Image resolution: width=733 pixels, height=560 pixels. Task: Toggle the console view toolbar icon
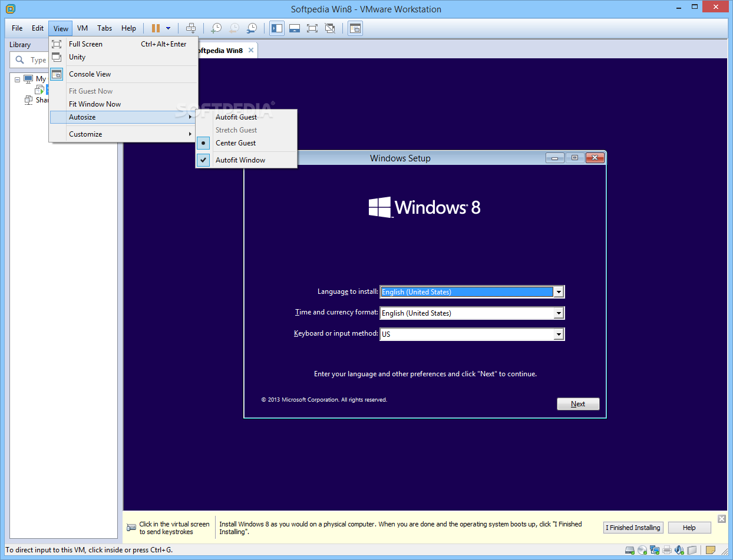[355, 28]
